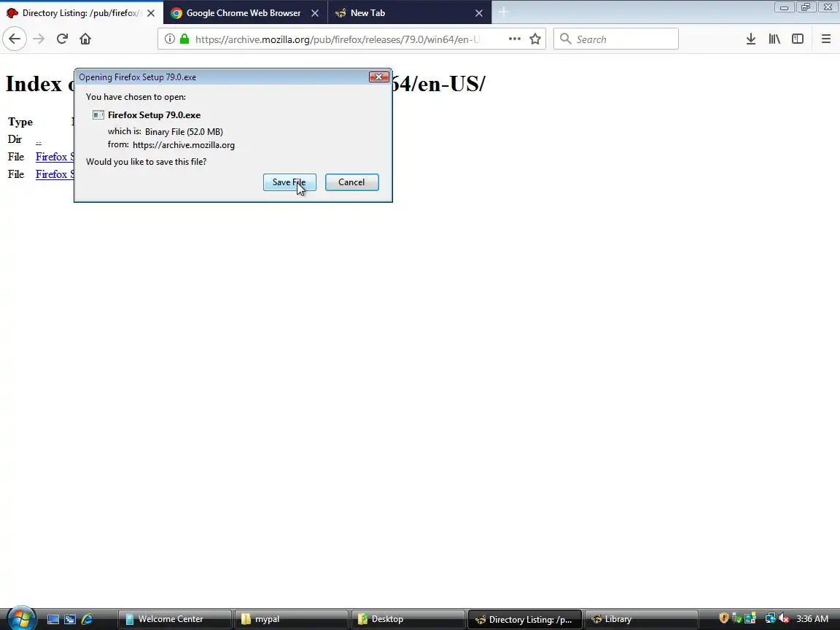Activate Directory Listing taskbar button
The image size is (840, 630).
click(x=525, y=619)
